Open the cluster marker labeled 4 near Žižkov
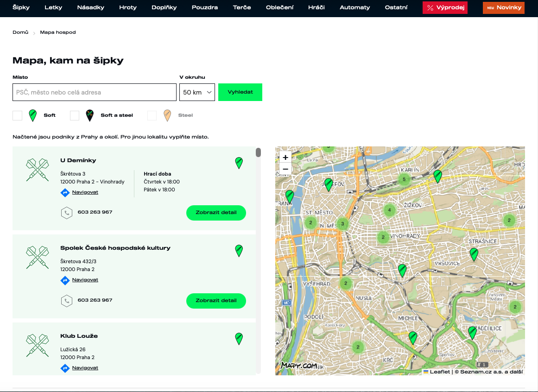This screenshot has height=392, width=538. [x=389, y=210]
